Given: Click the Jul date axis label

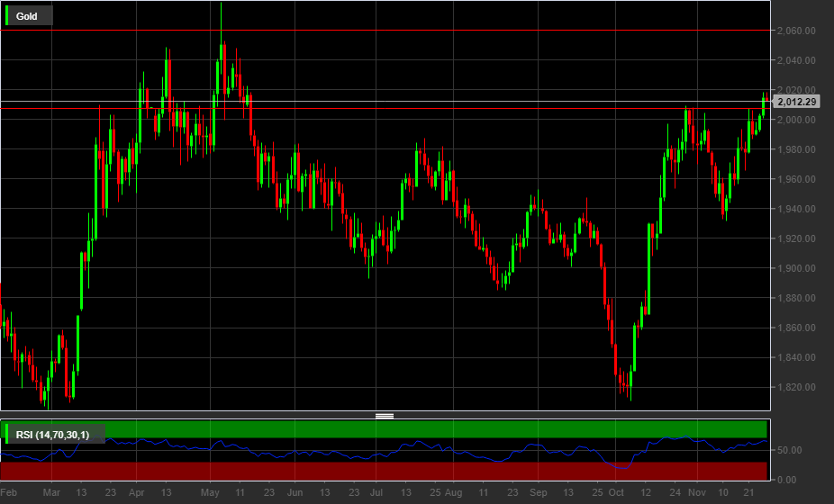Looking at the screenshot, I should click(x=376, y=493).
